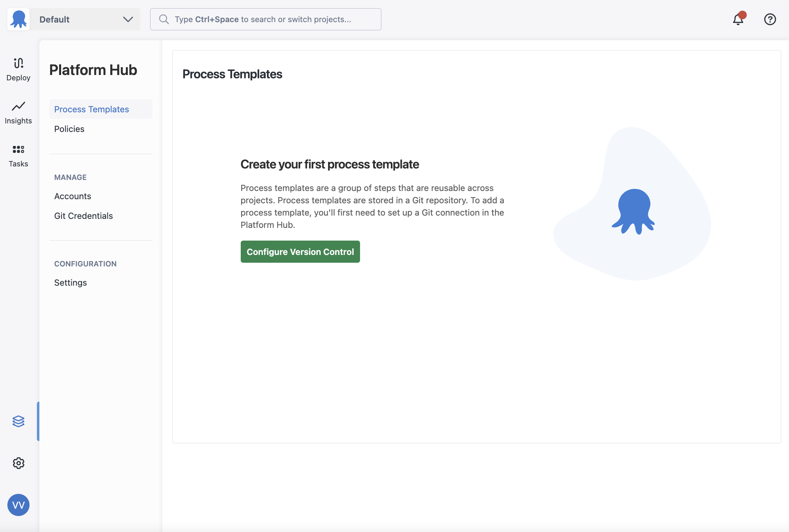Select the Platform Hub layers icon
789x532 pixels.
click(18, 421)
